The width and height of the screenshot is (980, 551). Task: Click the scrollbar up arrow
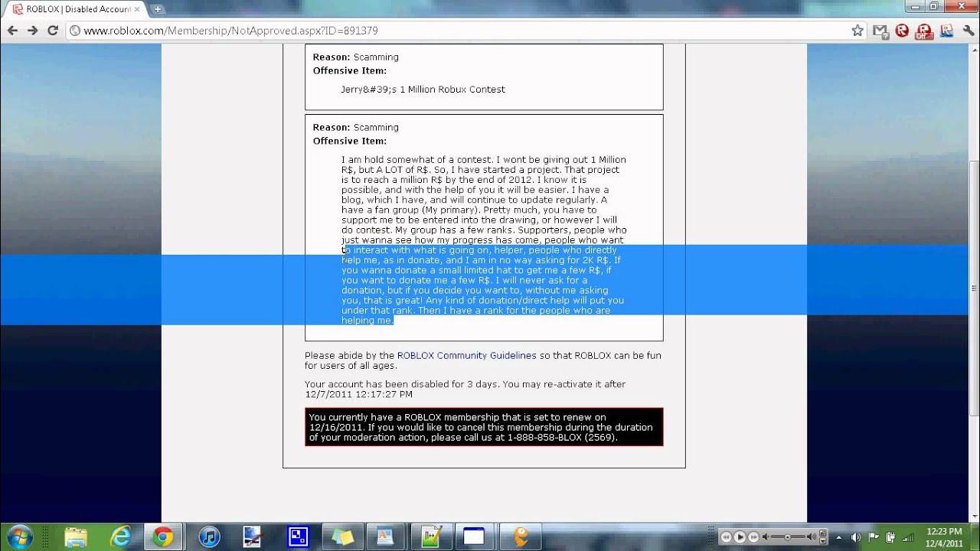point(974,50)
